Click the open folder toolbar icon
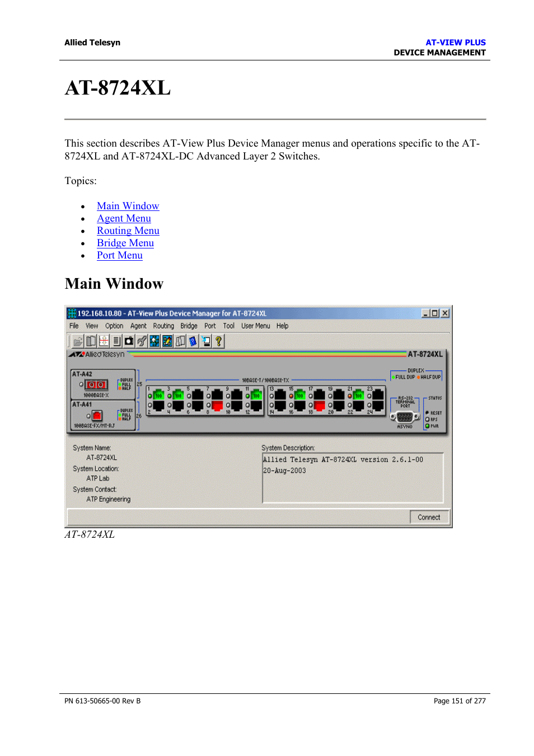The height and width of the screenshot is (756, 534). pyautogui.click(x=78, y=341)
